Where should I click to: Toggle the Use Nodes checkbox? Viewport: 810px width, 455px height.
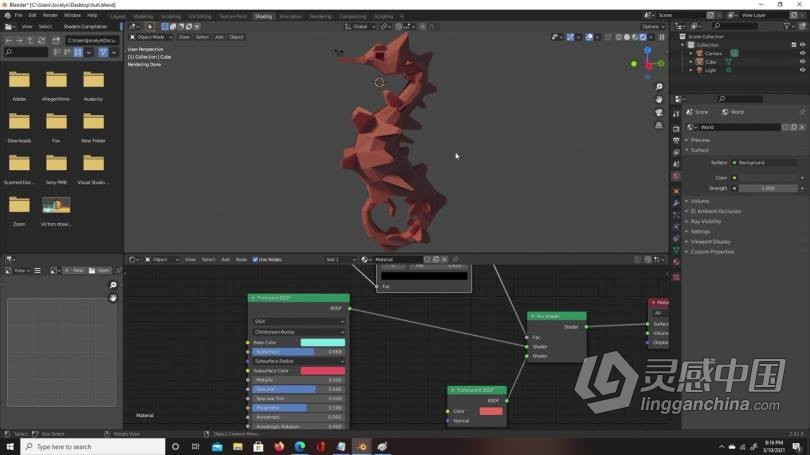tap(255, 260)
